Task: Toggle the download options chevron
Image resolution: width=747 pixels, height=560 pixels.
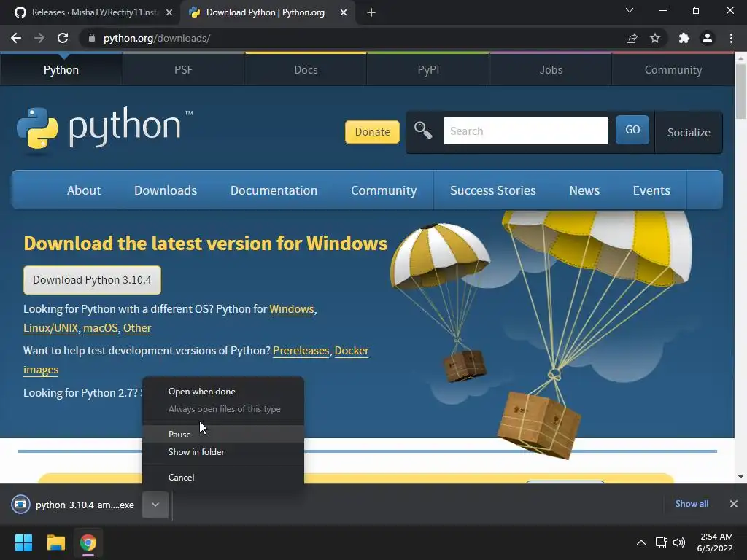Action: (155, 505)
